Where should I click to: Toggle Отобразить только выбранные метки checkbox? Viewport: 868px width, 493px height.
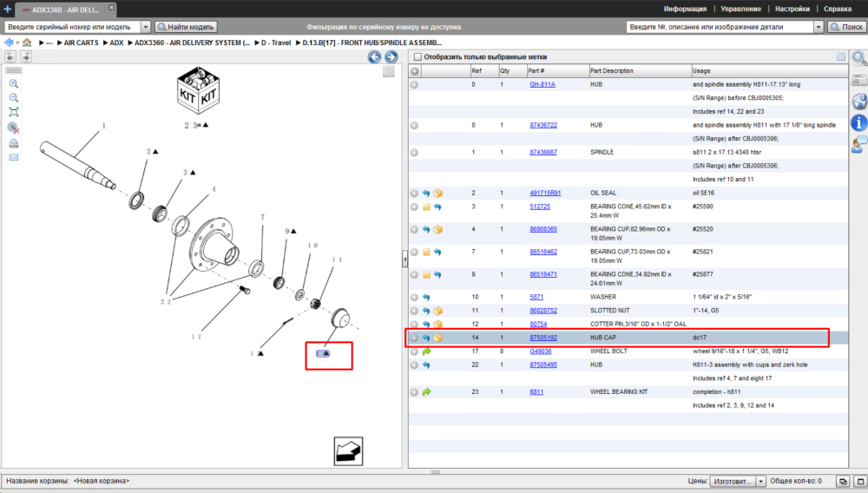418,57
